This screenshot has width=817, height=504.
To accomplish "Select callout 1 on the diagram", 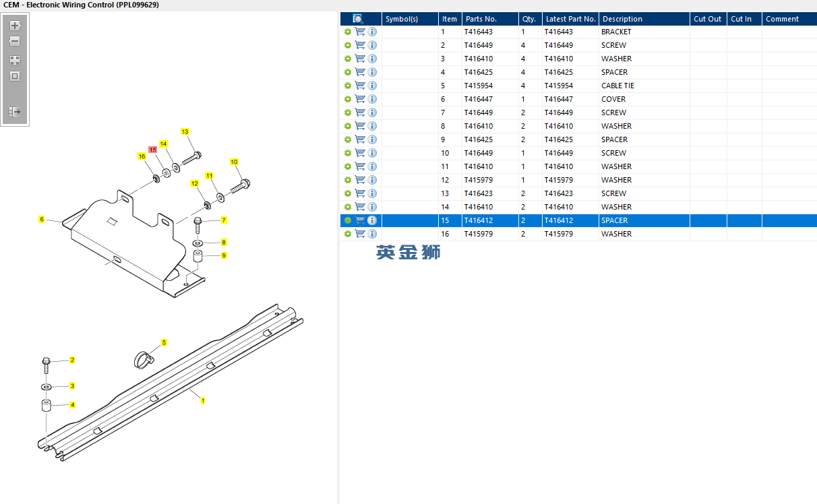I will tap(202, 400).
